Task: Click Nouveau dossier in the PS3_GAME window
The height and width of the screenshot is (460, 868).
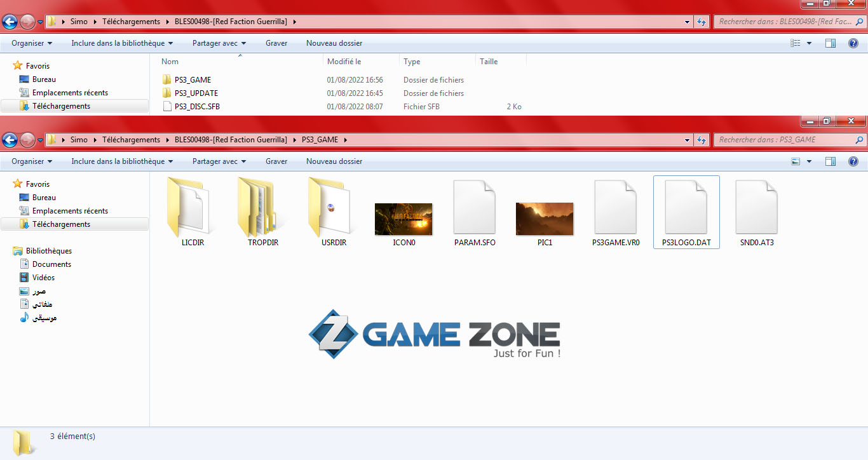Action: 334,161
